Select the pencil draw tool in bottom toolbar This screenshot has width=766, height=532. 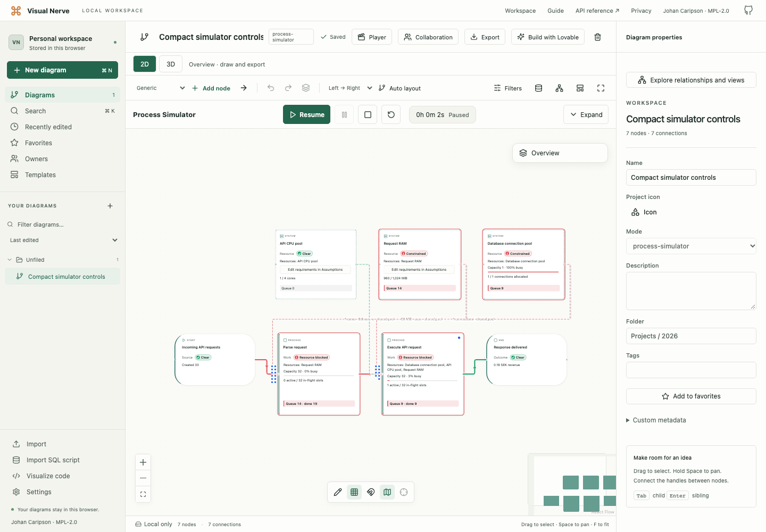coord(338,492)
